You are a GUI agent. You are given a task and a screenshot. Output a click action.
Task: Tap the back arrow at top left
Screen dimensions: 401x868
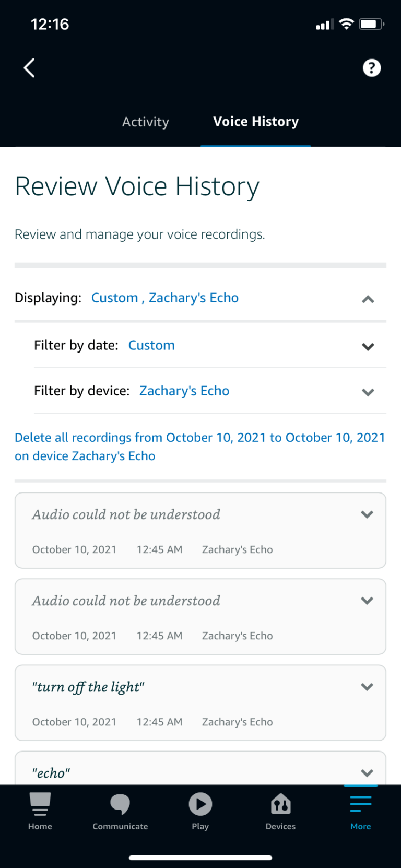click(29, 67)
